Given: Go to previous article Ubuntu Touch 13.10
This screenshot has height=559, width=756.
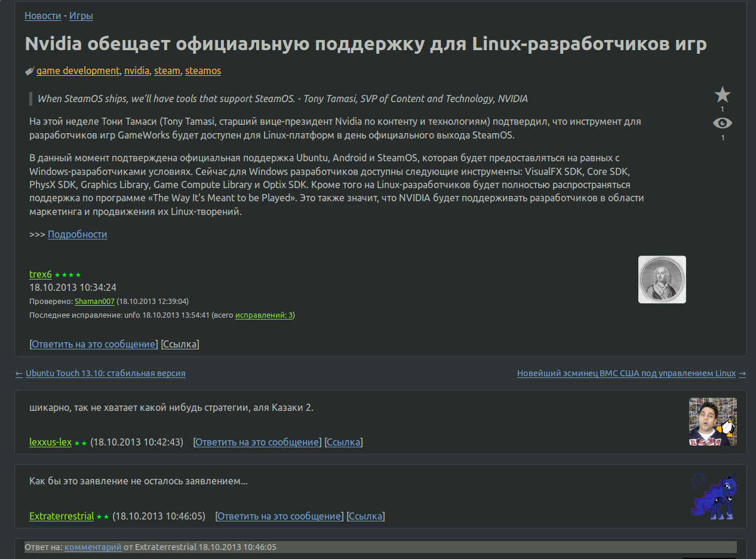Looking at the screenshot, I should point(105,373).
